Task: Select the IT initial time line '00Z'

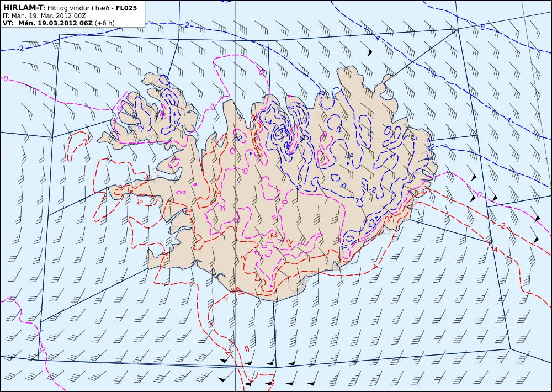Action: click(80, 15)
